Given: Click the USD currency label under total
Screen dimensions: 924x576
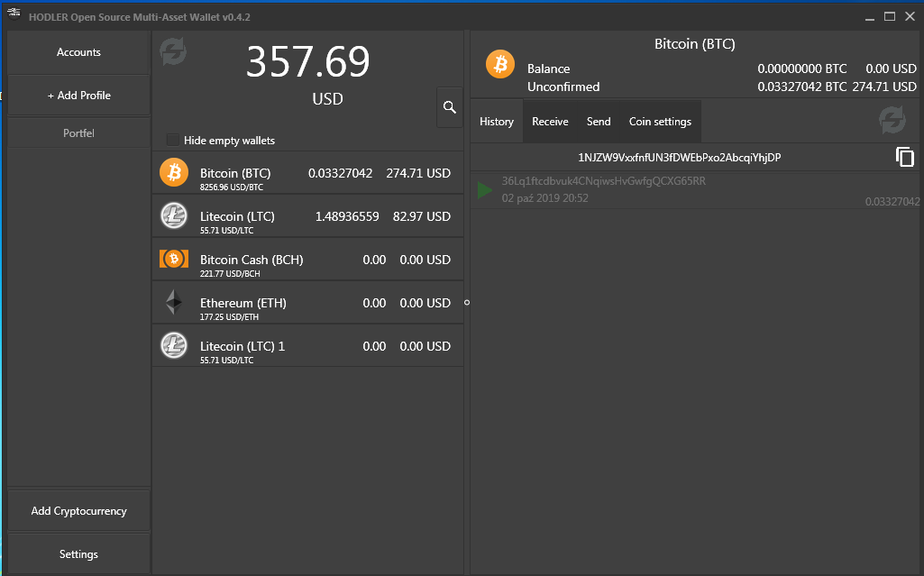Looking at the screenshot, I should tap(327, 99).
